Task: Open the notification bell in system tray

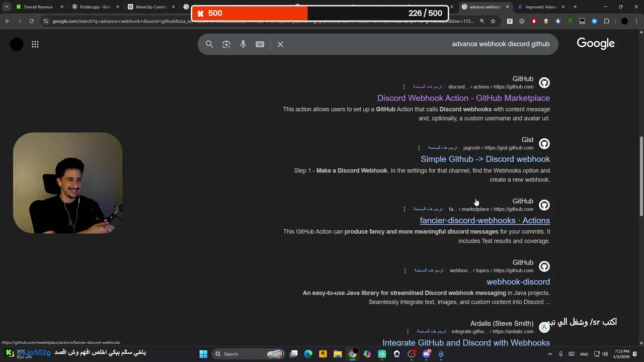Action: click(x=635, y=354)
